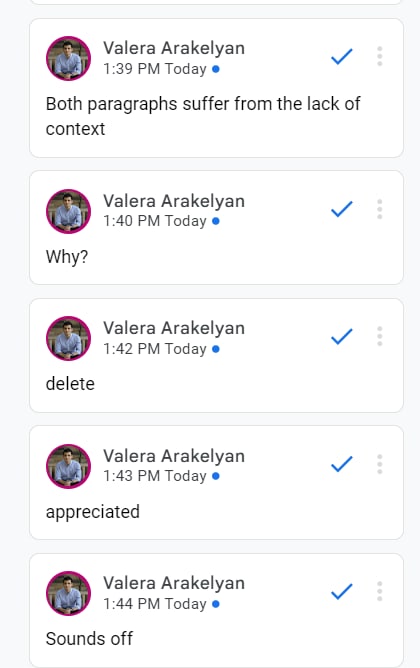Click Valera Arakelyan's name on 1:44 PM comment
Screen dimensions: 420x668
coord(174,583)
